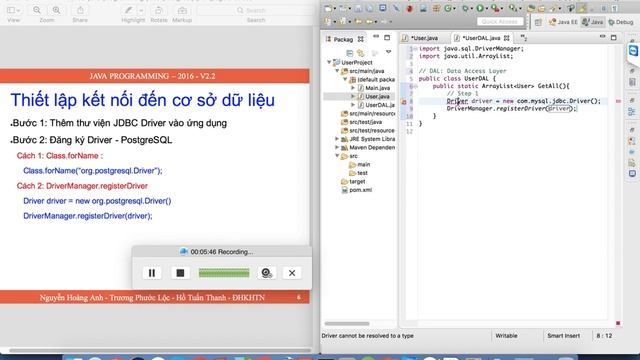The height and width of the screenshot is (360, 640).
Task: Toggle the recorder webcam button
Action: 266,273
